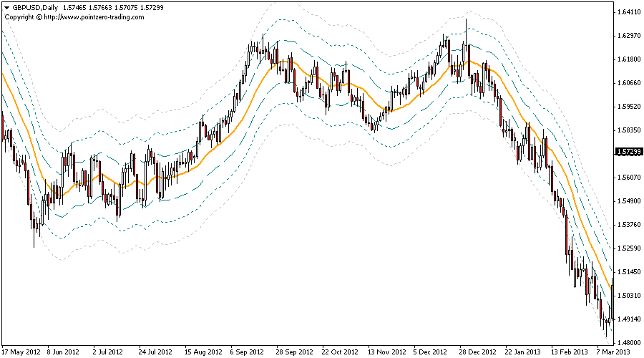The height and width of the screenshot is (358, 644).
Task: Click the 1.60660 level on price scale
Action: tap(628, 83)
